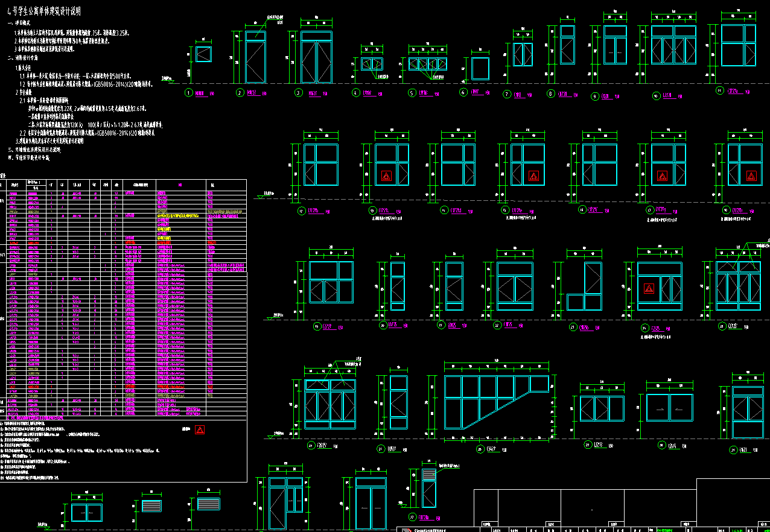Select detail marker number 23
The height and width of the screenshot is (532, 770).
(x=572, y=327)
